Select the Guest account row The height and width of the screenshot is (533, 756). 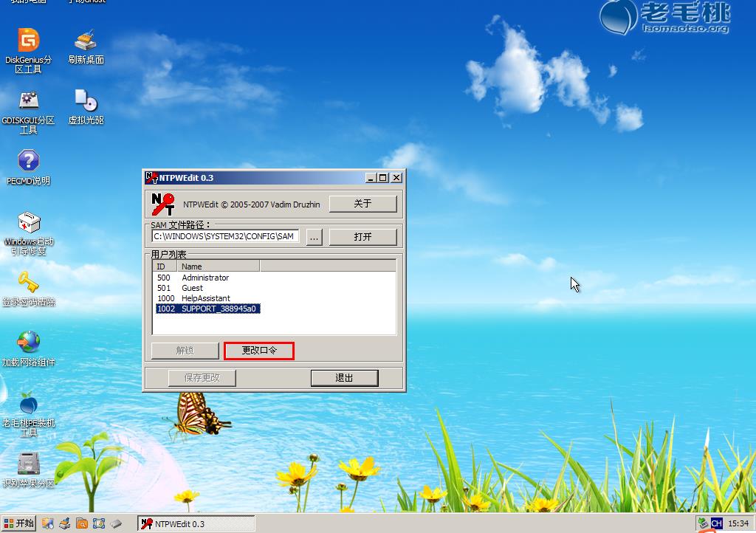tap(192, 288)
